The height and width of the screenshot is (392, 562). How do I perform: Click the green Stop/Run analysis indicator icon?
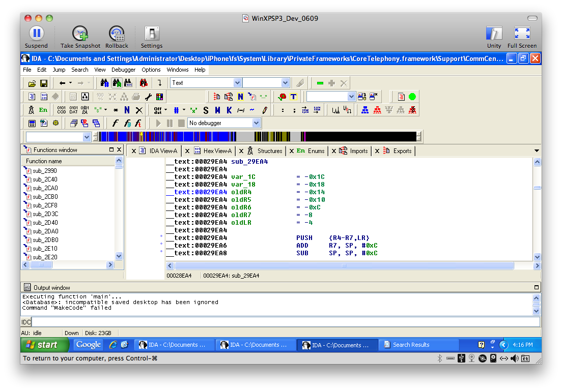click(x=413, y=96)
